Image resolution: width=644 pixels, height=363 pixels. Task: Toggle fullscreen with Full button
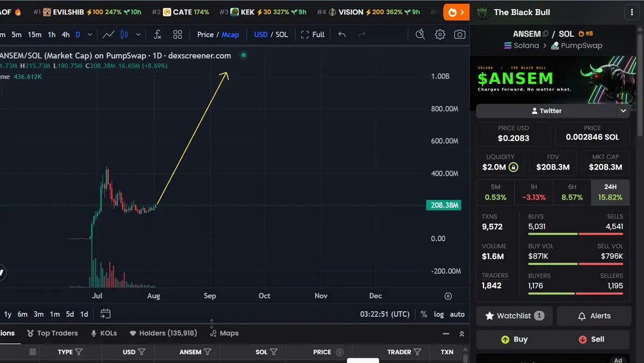313,34
